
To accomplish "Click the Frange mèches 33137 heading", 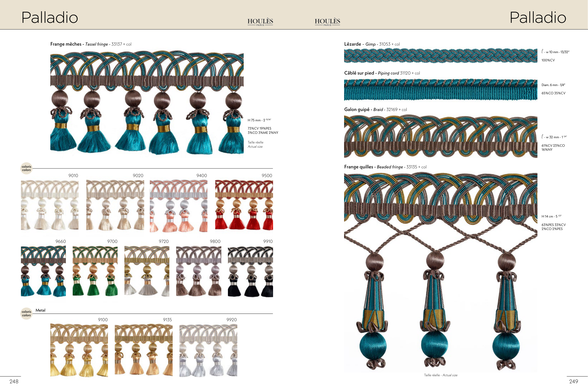I will (x=91, y=44).
